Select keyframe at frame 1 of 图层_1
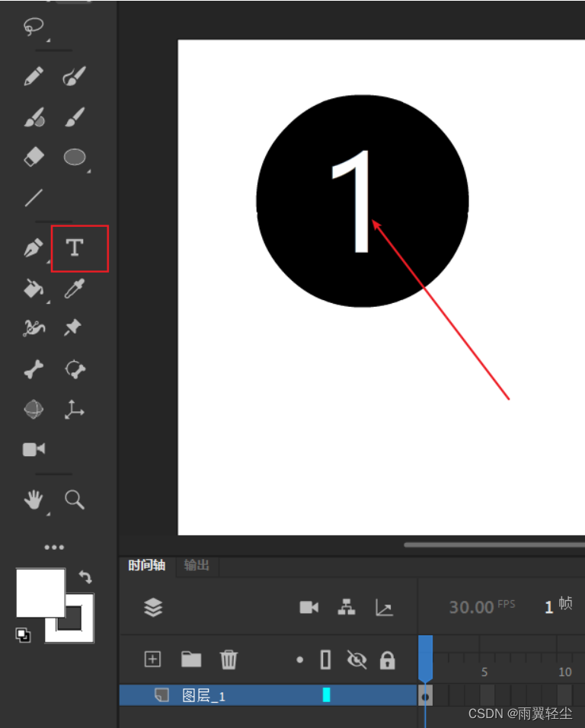Screen dimensions: 585x728 pos(425,695)
